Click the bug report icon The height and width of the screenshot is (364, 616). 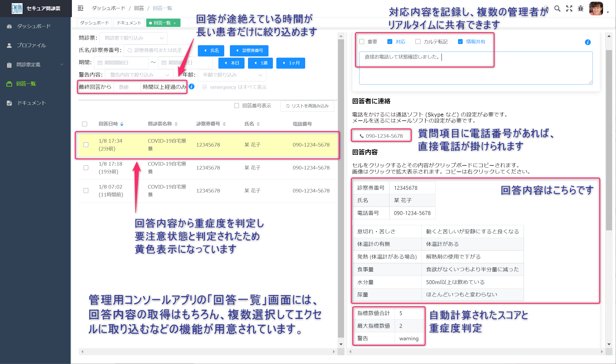click(x=580, y=9)
